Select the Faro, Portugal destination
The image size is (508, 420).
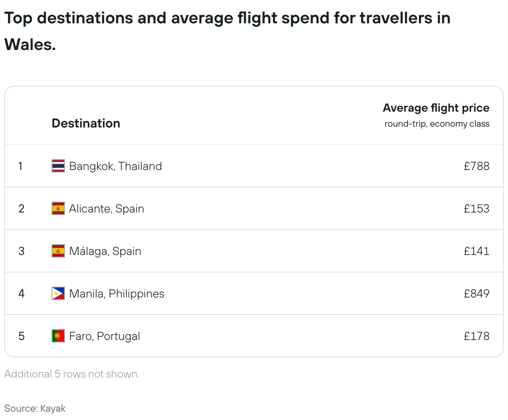tap(105, 336)
